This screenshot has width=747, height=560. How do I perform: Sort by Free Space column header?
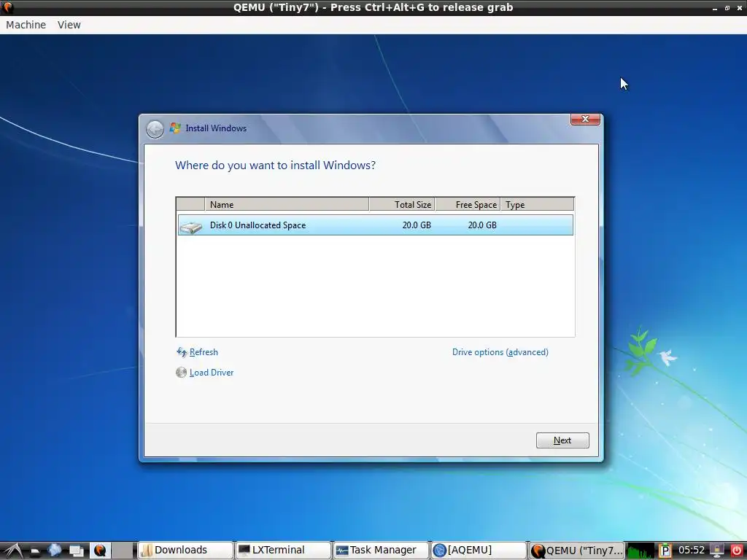point(468,204)
